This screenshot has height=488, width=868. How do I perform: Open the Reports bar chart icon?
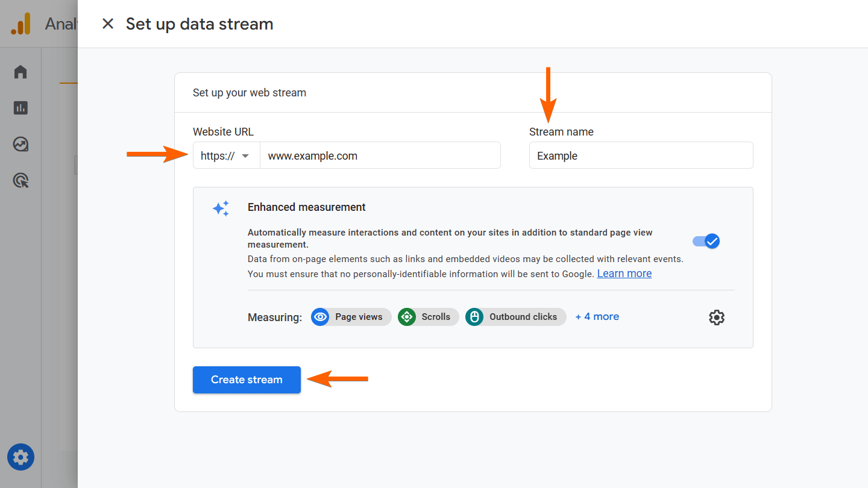point(20,108)
